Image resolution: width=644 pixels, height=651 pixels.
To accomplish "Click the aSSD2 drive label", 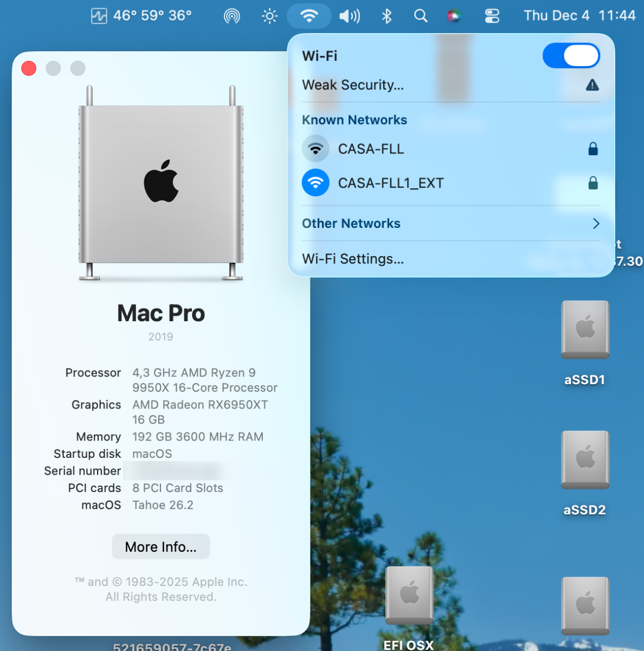I will pyautogui.click(x=585, y=510).
